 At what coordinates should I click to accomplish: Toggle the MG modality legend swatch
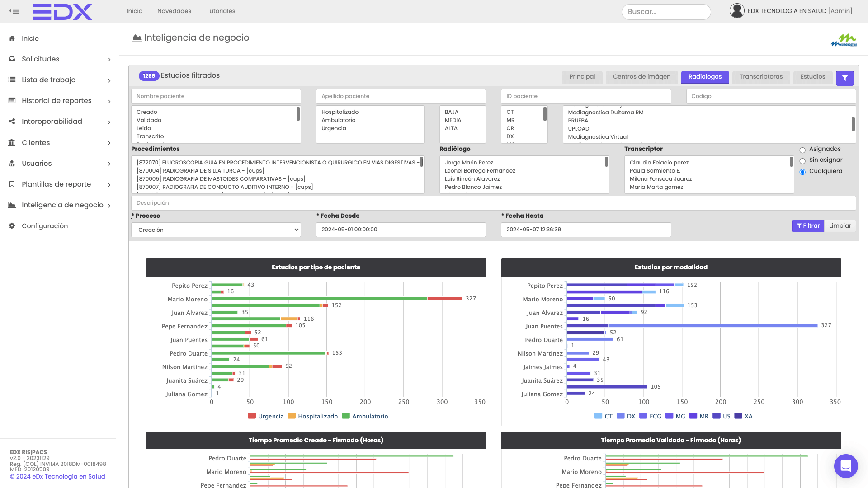(x=669, y=416)
